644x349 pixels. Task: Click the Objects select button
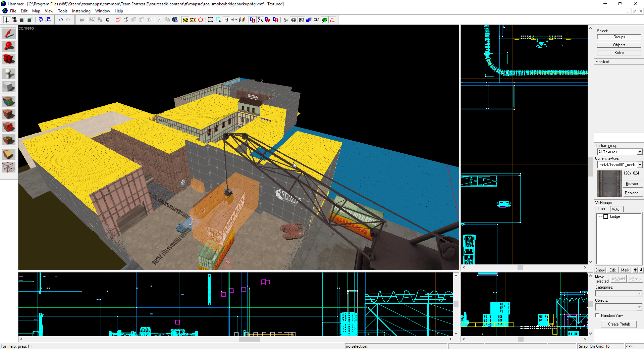pos(619,45)
